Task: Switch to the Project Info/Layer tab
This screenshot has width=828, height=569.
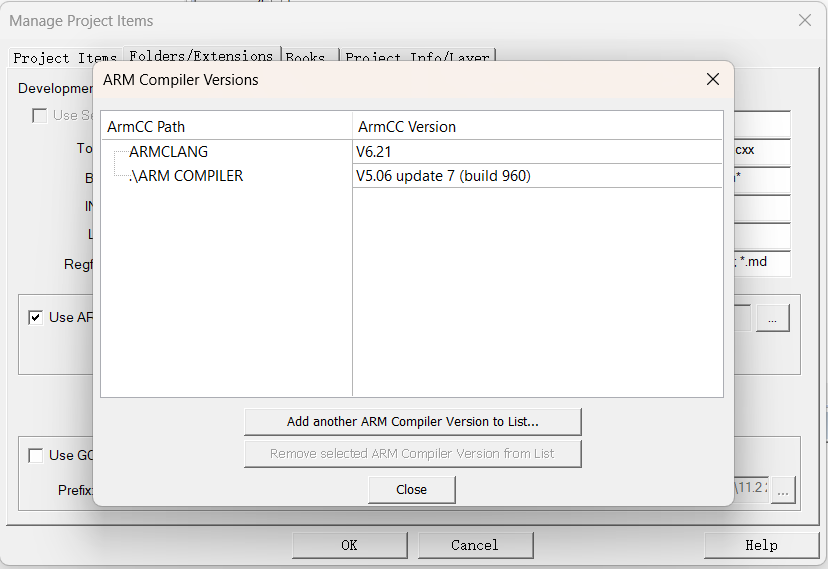Action: 417,57
